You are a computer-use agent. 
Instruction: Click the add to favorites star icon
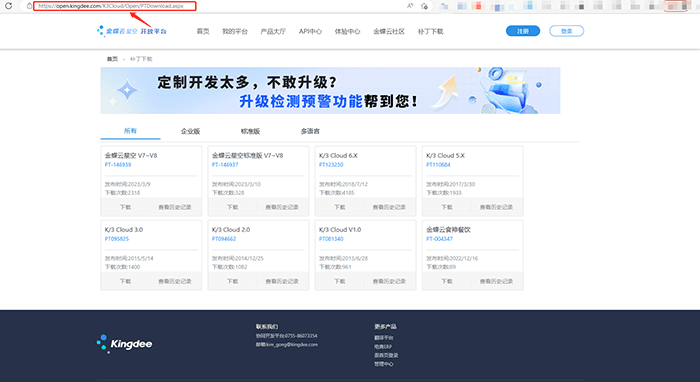[x=425, y=6]
